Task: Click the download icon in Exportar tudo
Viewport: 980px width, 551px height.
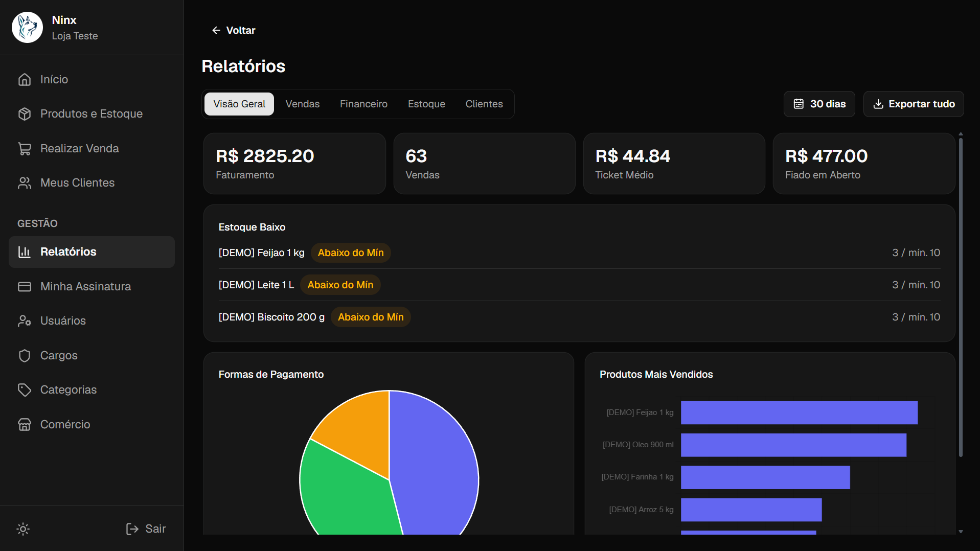Action: click(878, 104)
